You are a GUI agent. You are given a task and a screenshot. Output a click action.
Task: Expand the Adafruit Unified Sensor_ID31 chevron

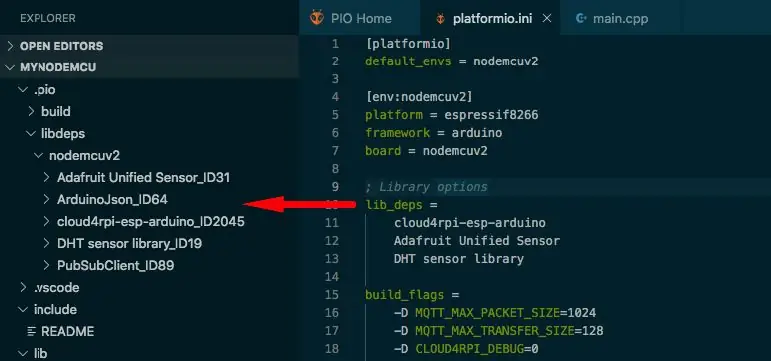(x=47, y=178)
